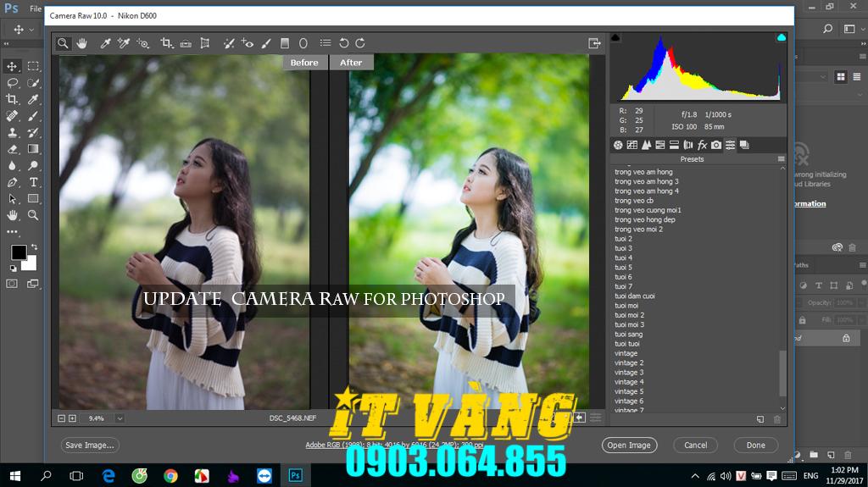Open the Presets panel flyout menu
The height and width of the screenshot is (487, 868).
[781, 159]
